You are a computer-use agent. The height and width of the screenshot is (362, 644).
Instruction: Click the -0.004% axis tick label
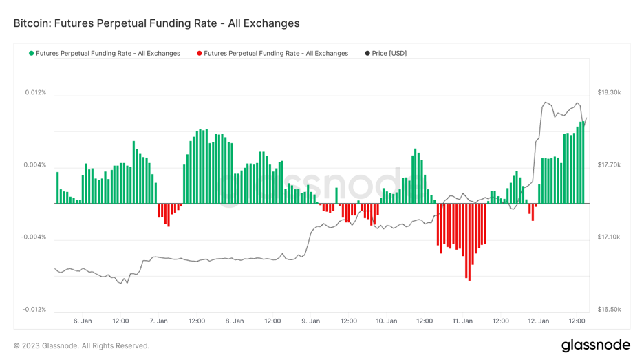(34, 237)
